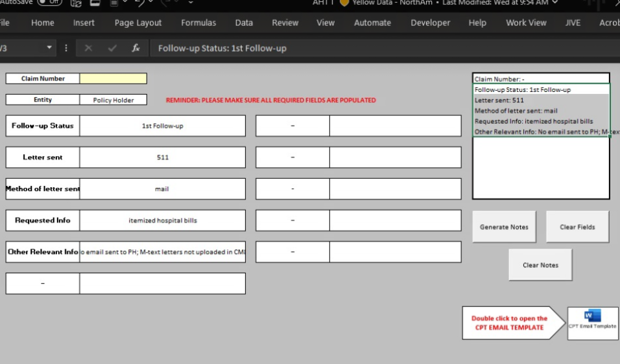Click the empty white area of the notes box
This screenshot has height=364, width=620.
(x=541, y=168)
